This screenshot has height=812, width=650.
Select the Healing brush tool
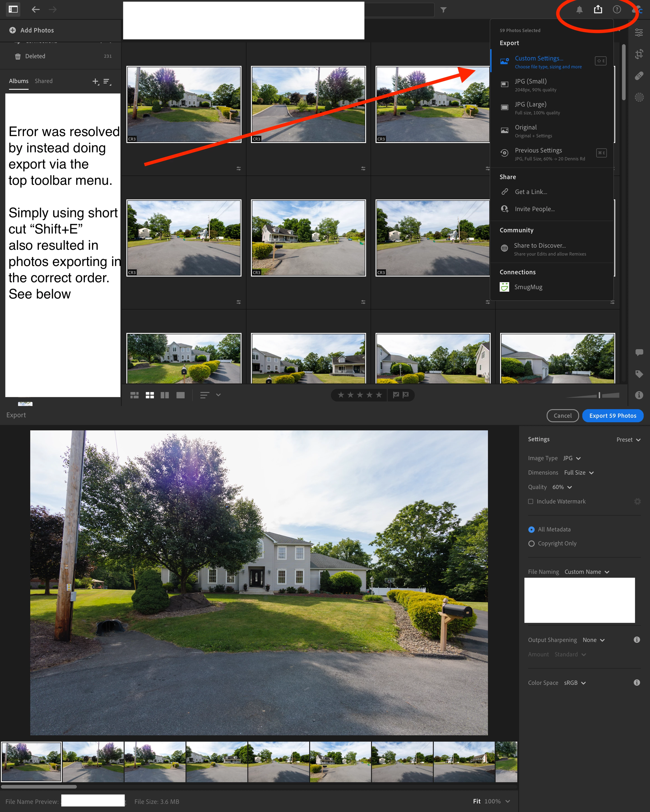tap(639, 76)
